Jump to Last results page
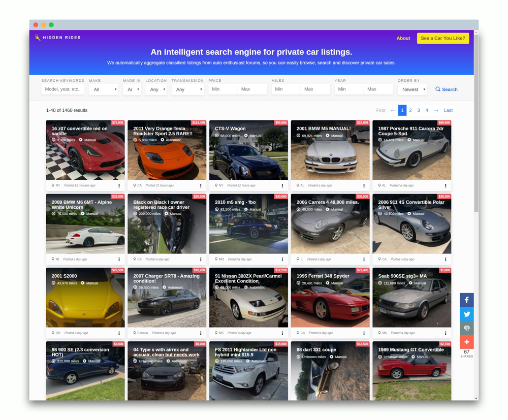The width and height of the screenshot is (508, 420). coord(448,110)
